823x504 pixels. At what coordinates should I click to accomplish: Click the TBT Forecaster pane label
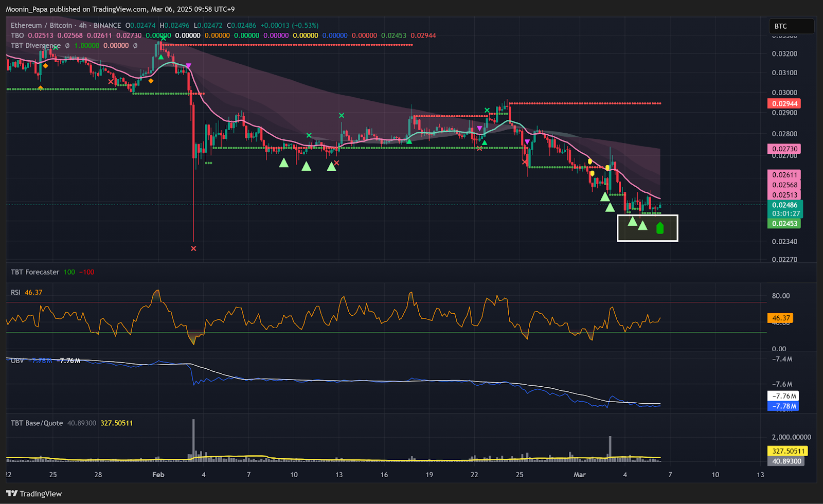pyautogui.click(x=35, y=272)
